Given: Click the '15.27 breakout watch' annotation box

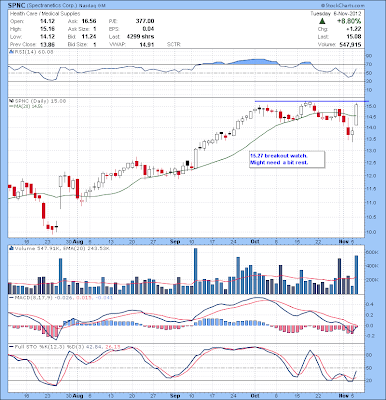Looking at the screenshot, I should pyautogui.click(x=287, y=159).
